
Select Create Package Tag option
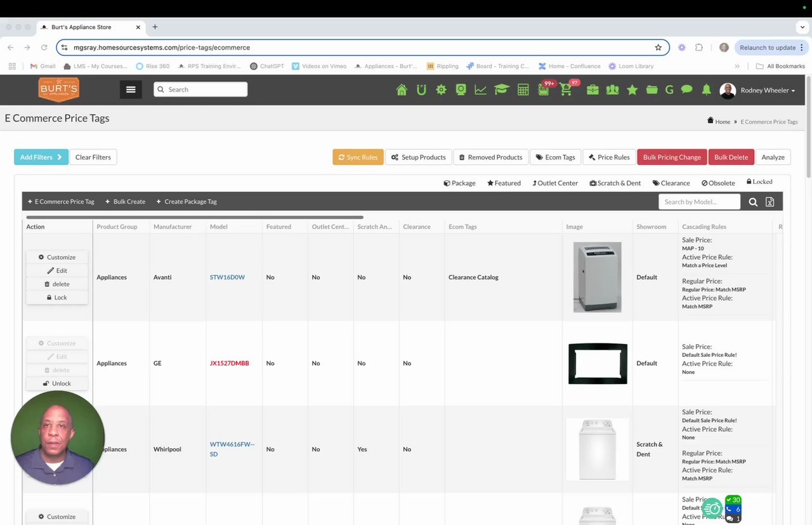[187, 202]
